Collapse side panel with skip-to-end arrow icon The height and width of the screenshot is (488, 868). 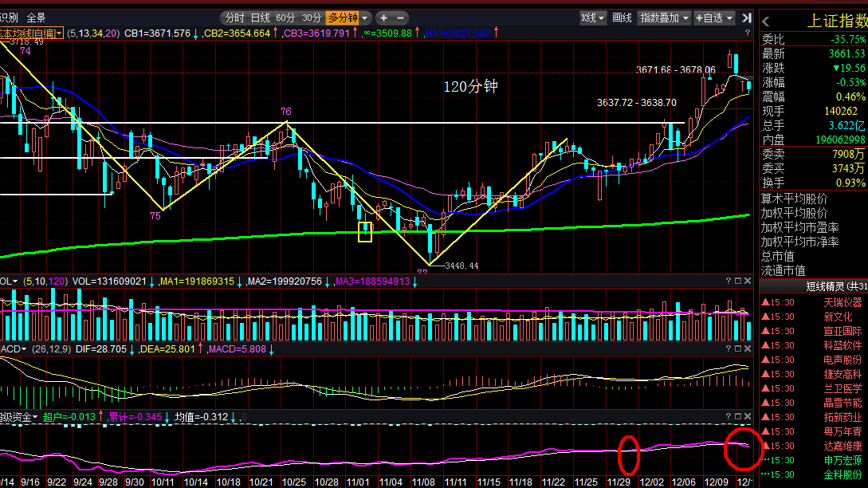coord(747,18)
